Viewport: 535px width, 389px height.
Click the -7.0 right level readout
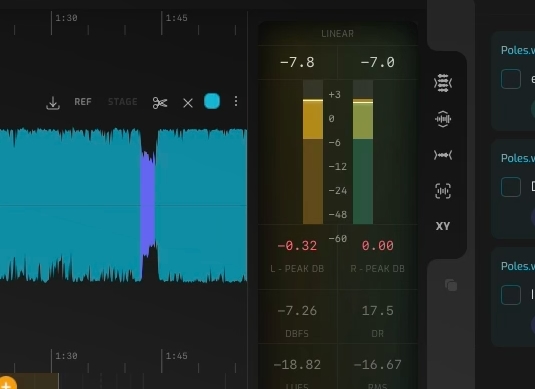coord(378,62)
